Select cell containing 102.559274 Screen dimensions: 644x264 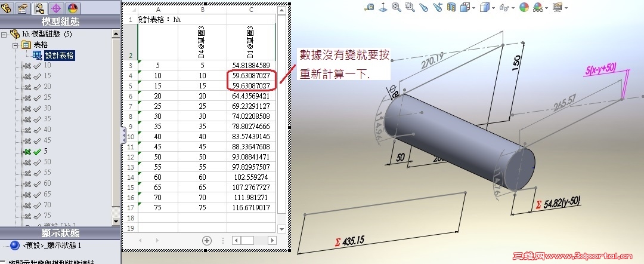[x=252, y=177]
